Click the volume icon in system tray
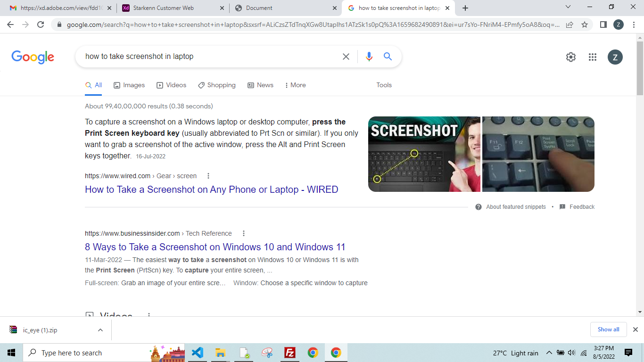This screenshot has width=644, height=362. click(x=572, y=353)
